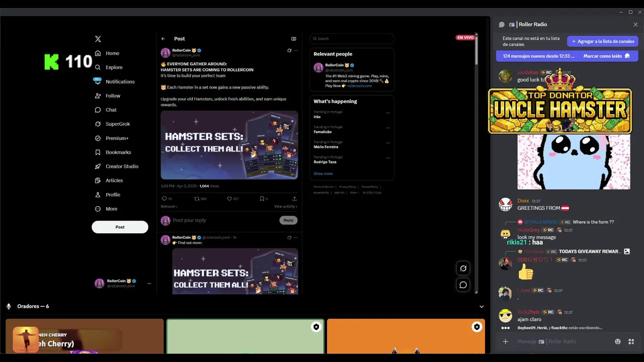Screen dimensions: 644x362
Task: Click Show more under What's happening
Action: tap(323, 173)
